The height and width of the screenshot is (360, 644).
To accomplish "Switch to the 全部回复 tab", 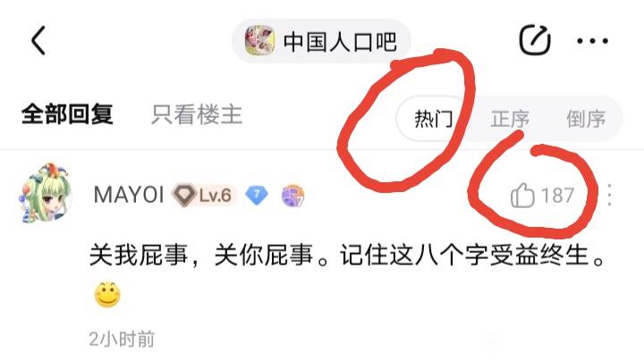I will [x=67, y=114].
